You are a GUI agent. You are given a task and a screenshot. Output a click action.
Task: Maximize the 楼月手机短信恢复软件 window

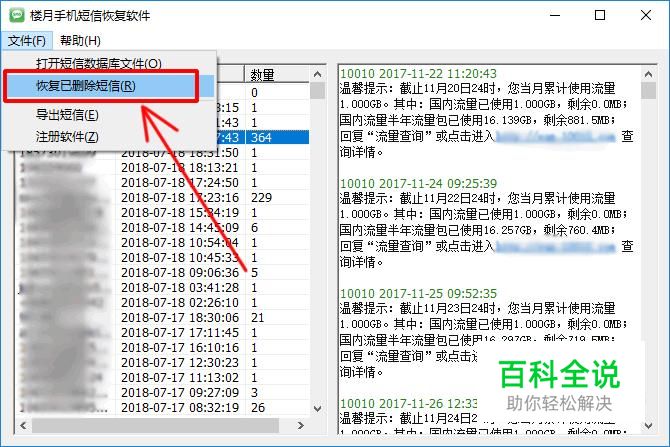pos(600,15)
